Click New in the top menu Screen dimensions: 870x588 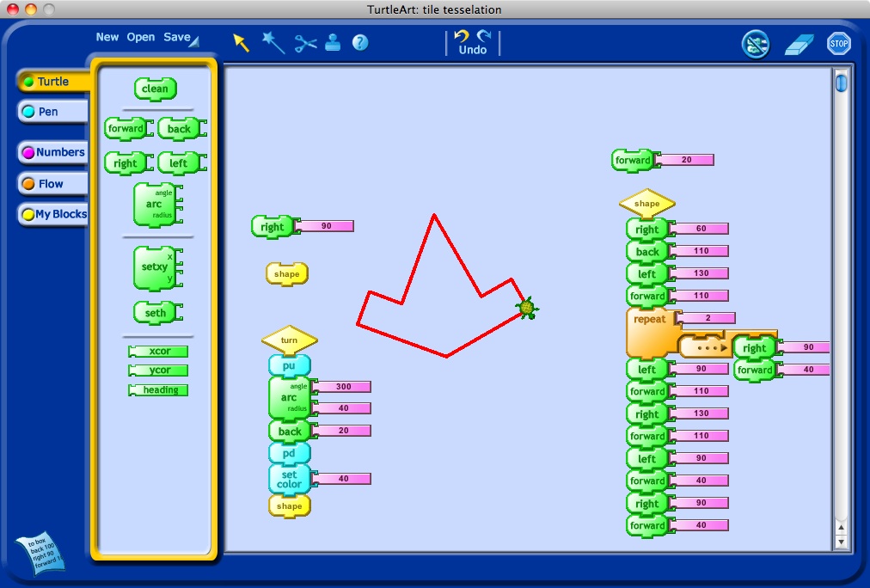point(107,37)
